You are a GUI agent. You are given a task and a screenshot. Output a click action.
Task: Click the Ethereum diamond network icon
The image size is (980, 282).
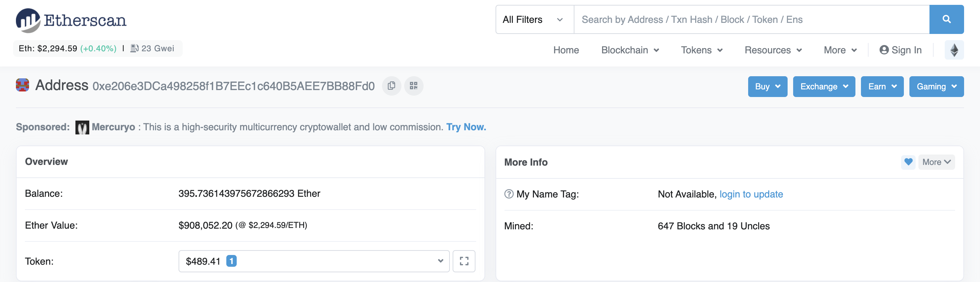click(954, 50)
